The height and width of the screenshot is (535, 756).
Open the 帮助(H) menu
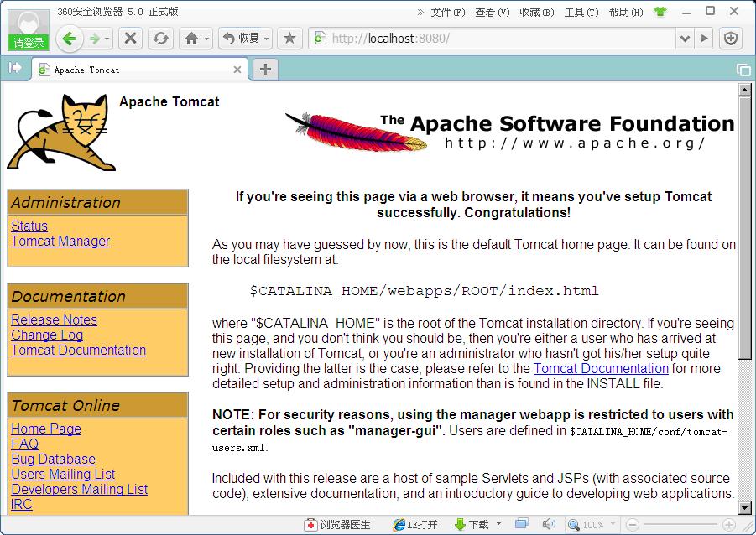[x=626, y=13]
